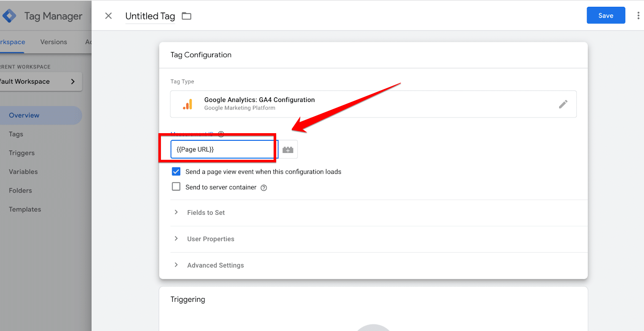644x331 pixels.
Task: Enable the Send to server container checkbox
Action: pos(176,187)
